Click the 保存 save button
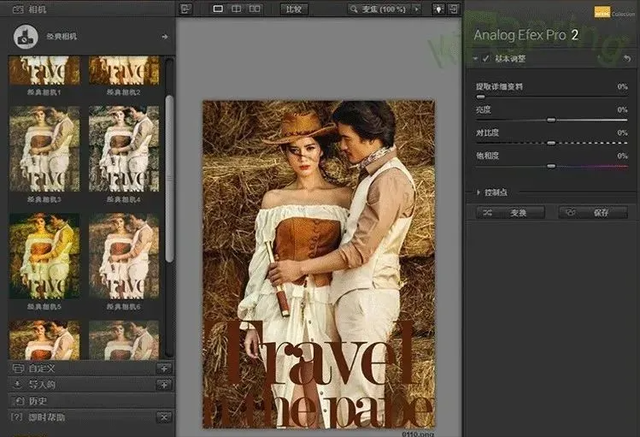Image resolution: width=640 pixels, height=437 pixels. tap(593, 213)
